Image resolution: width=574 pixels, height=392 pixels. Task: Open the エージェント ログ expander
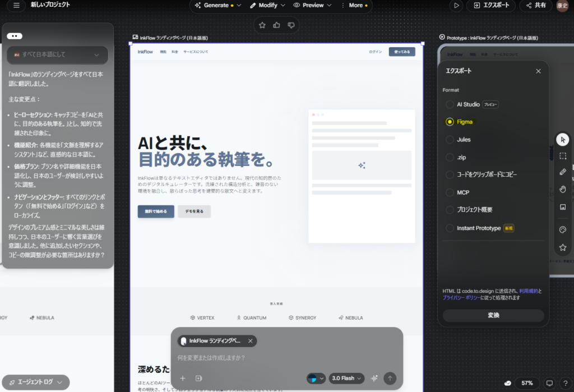(36, 382)
